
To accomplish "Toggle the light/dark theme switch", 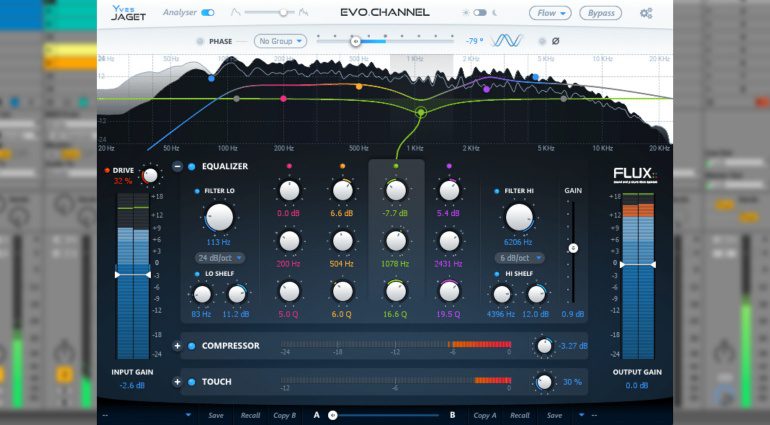I will (x=480, y=13).
